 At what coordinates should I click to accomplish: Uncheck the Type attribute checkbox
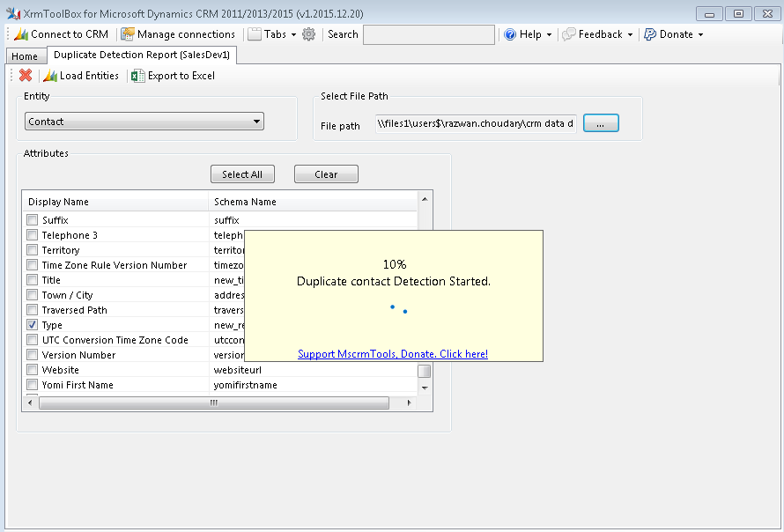(x=33, y=325)
